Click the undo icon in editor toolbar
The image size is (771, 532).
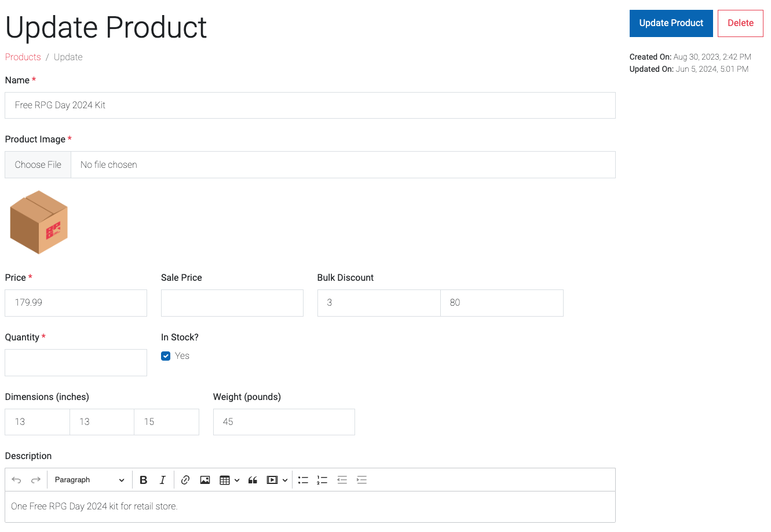click(x=16, y=480)
